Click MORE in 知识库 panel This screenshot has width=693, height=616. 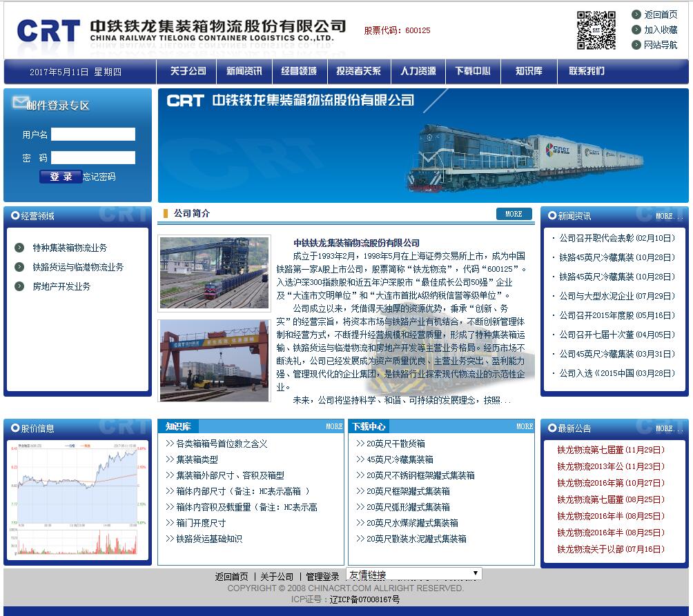pos(334,426)
